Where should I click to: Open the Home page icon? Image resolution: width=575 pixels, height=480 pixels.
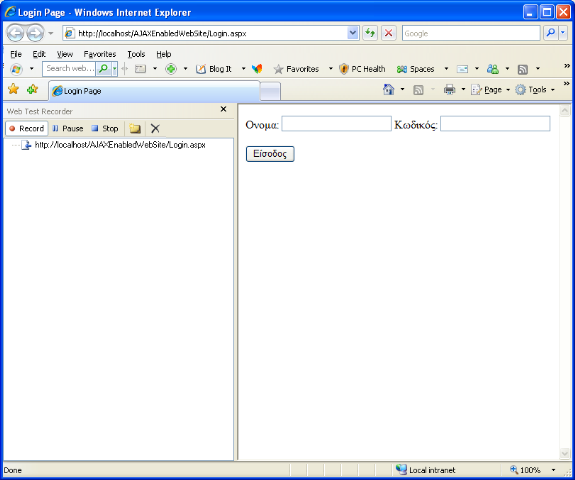pyautogui.click(x=388, y=89)
